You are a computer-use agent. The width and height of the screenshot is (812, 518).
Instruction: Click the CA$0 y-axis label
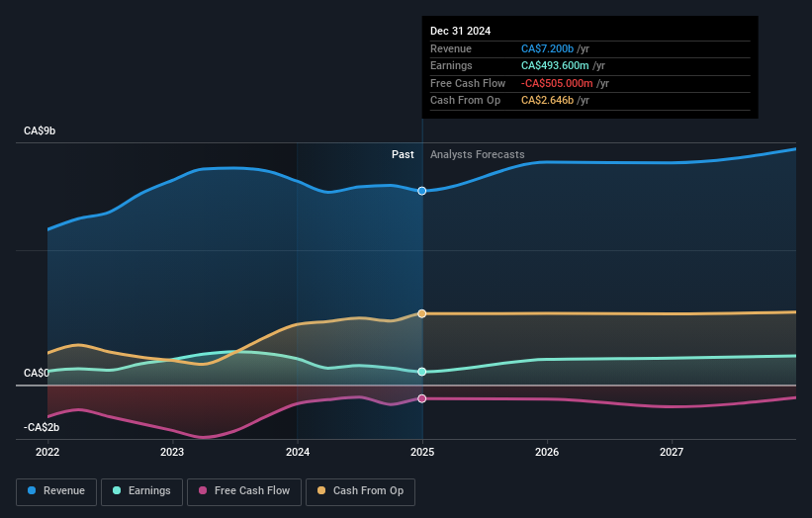click(x=37, y=373)
